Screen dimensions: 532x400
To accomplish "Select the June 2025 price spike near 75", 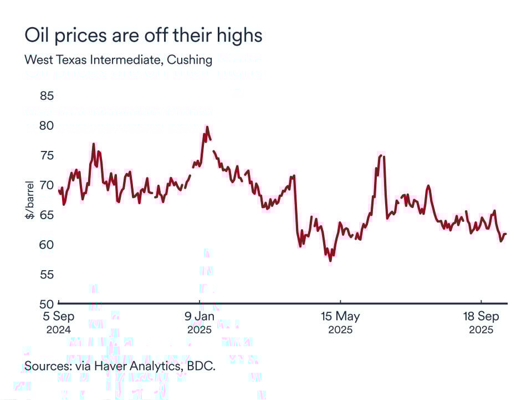I will (381, 156).
